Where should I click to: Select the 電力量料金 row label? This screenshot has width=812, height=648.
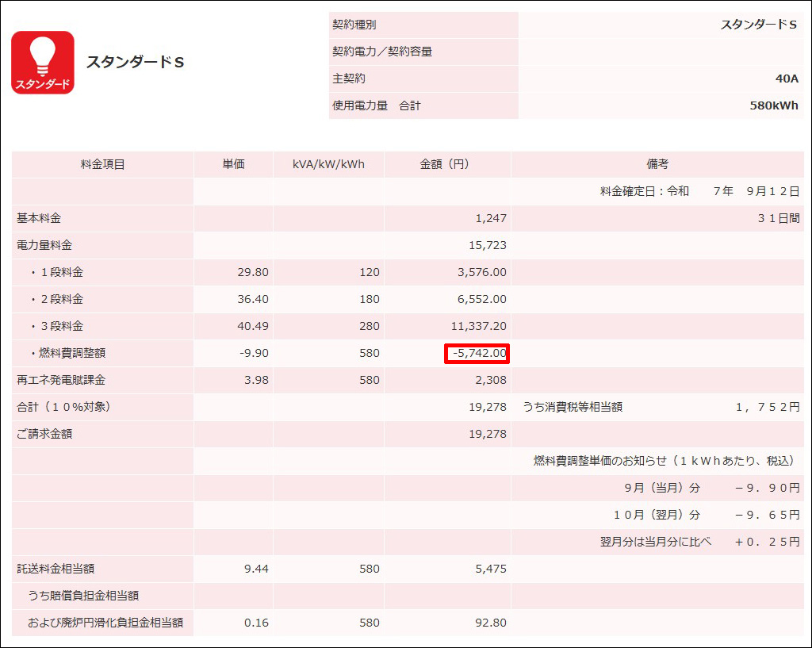[44, 245]
